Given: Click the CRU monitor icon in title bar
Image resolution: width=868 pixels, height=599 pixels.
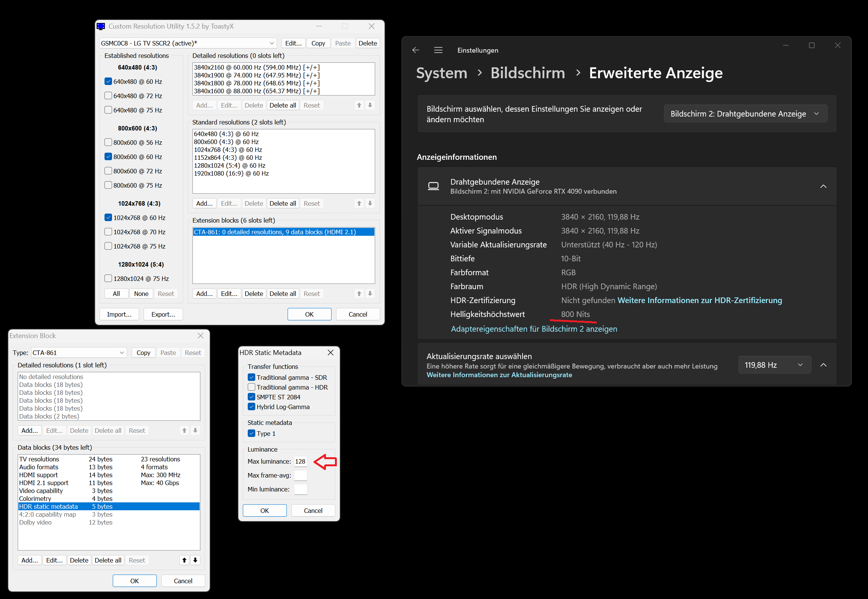Looking at the screenshot, I should (101, 26).
